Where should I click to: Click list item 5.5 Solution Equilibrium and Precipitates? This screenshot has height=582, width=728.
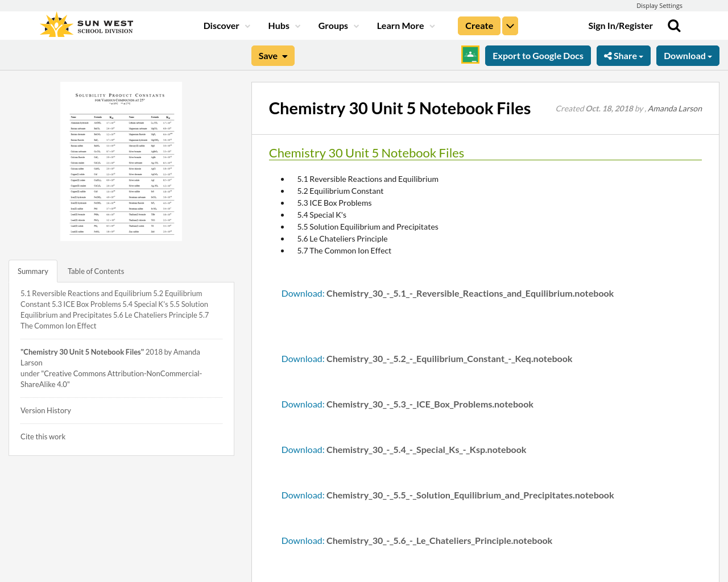click(367, 227)
